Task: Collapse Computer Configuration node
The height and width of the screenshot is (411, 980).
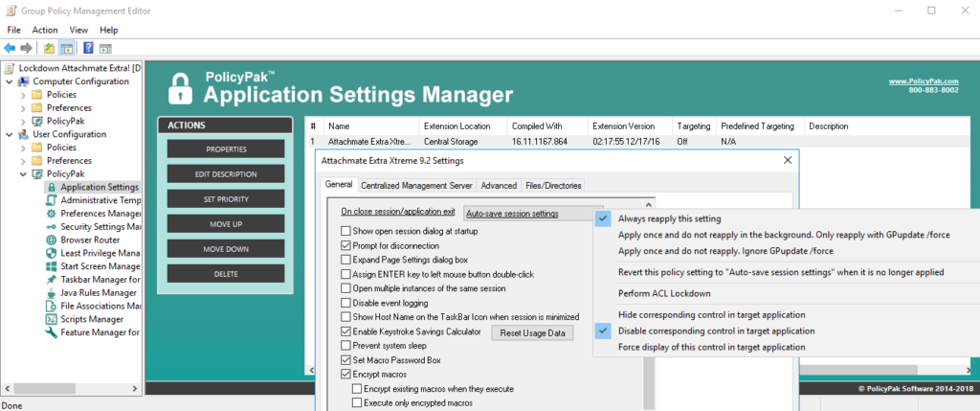Action: pyautogui.click(x=10, y=81)
